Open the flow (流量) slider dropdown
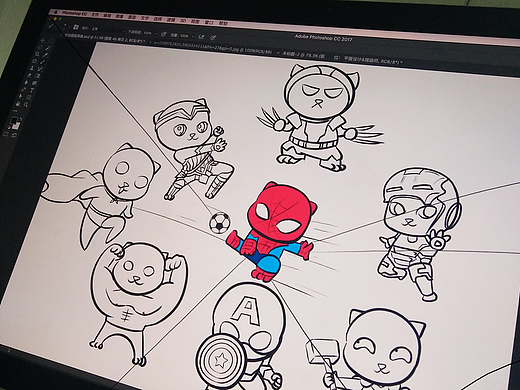This screenshot has width=520, height=390. [193, 36]
